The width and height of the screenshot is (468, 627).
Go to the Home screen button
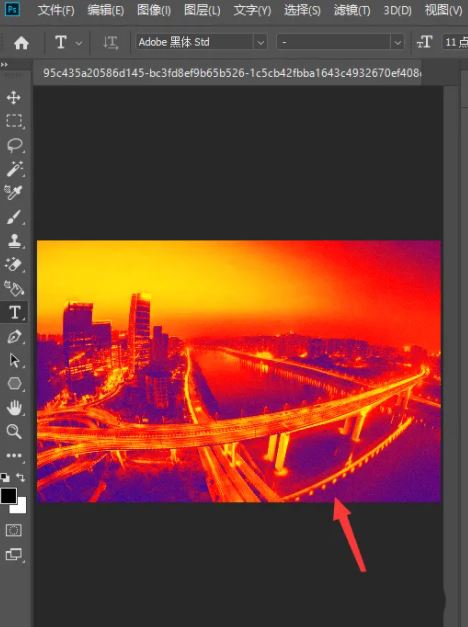(21, 43)
